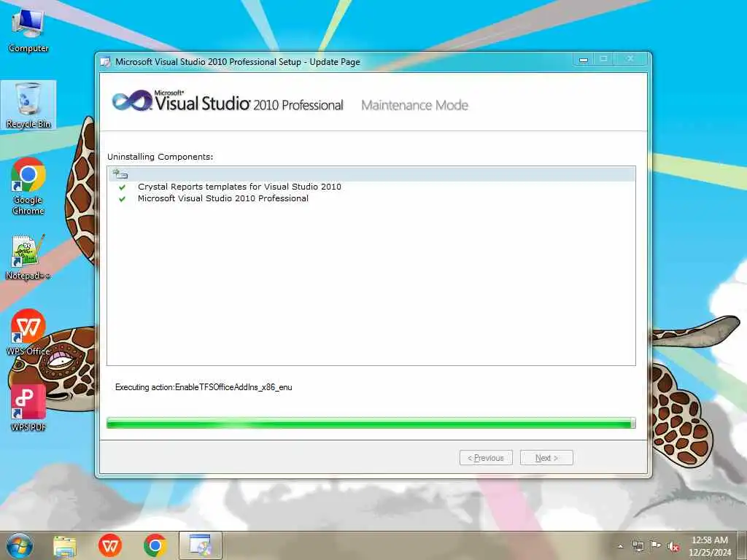The height and width of the screenshot is (560, 747).
Task: Click the setup window title text
Action: 238,62
